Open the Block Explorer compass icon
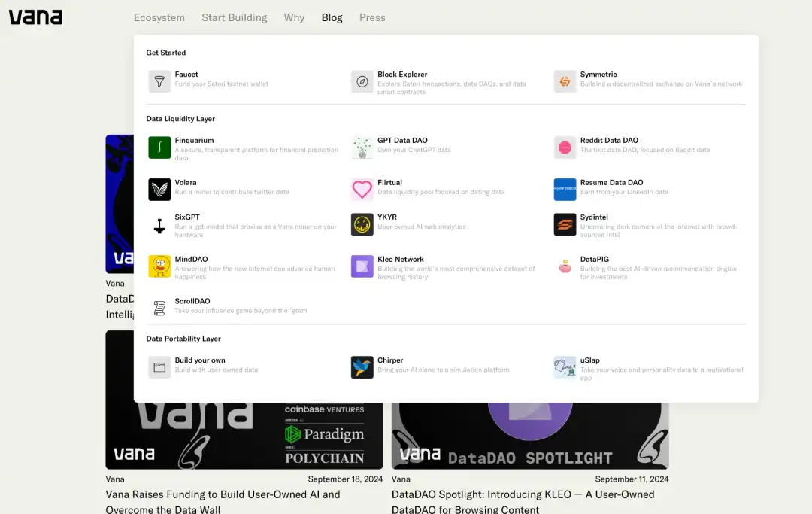 click(x=362, y=81)
